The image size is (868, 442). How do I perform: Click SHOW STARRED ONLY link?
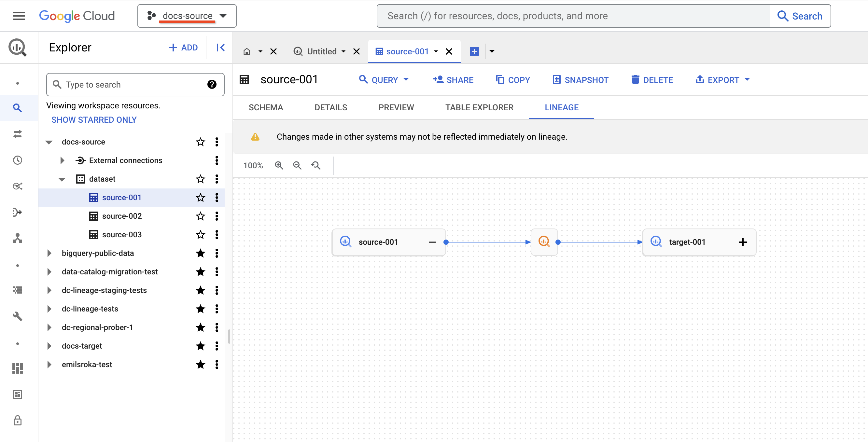point(94,119)
